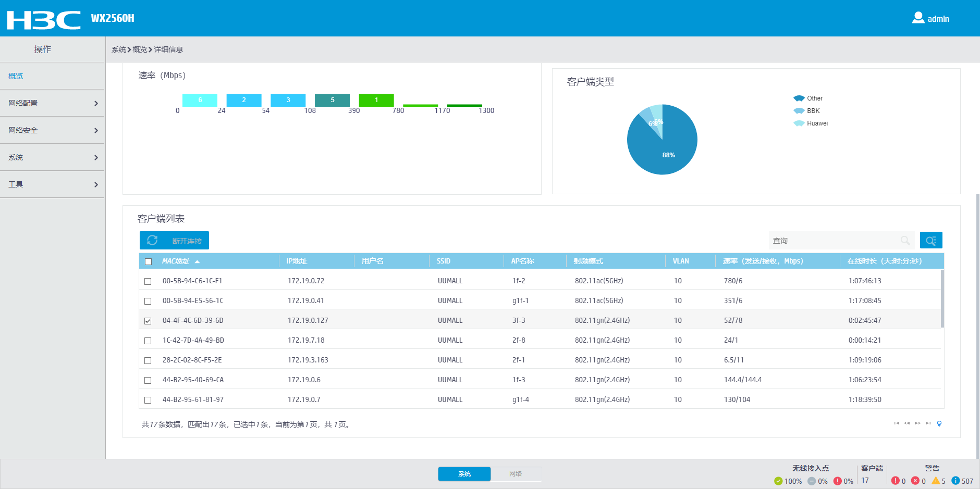Toggle the select-all checkbox in header
This screenshot has height=489, width=980.
click(x=149, y=261)
